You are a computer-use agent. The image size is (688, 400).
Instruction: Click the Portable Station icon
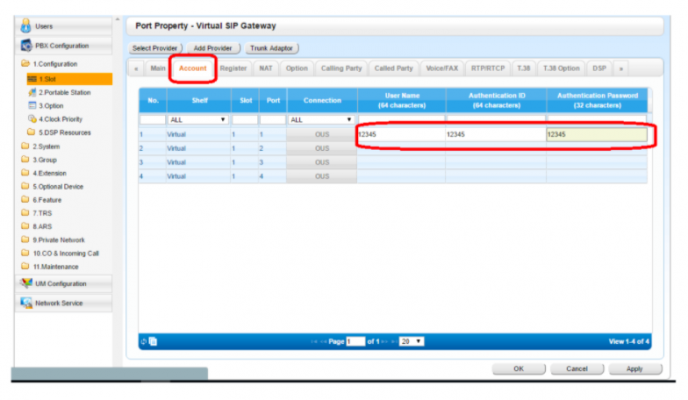coord(32,92)
